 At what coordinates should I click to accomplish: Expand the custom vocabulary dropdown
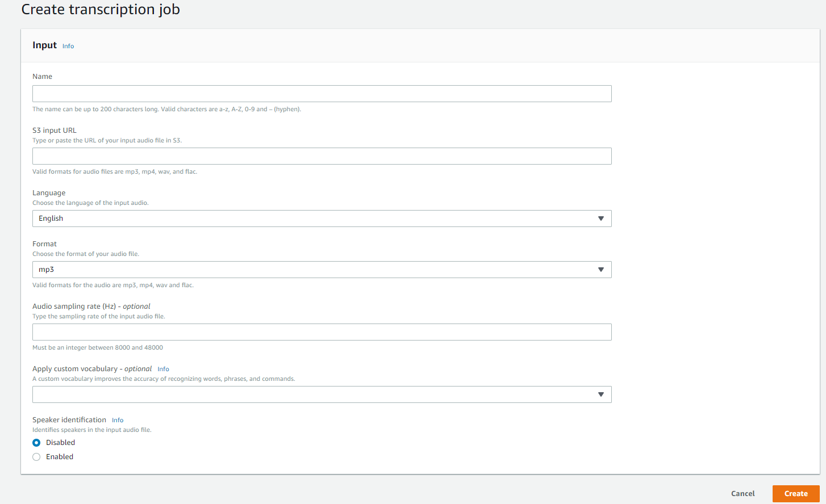tap(322, 394)
